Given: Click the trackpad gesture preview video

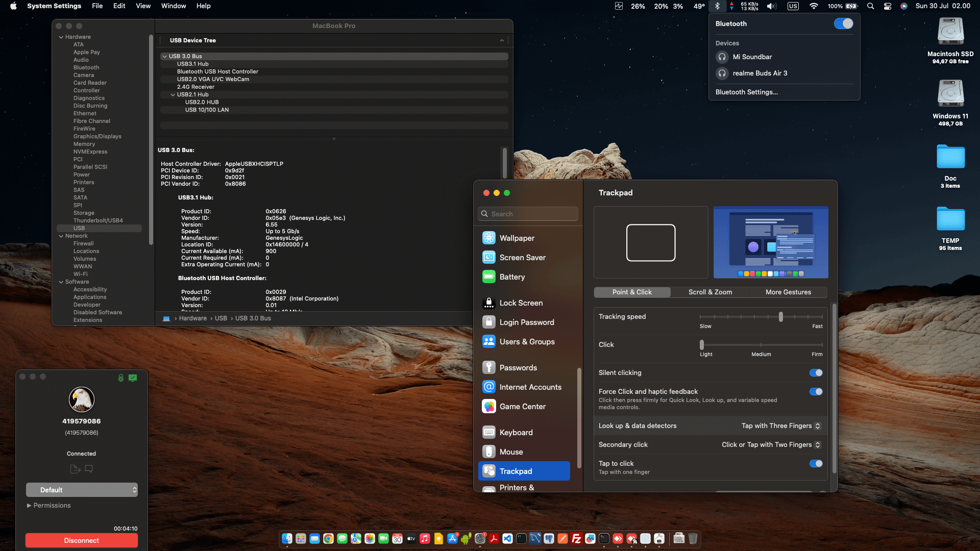Looking at the screenshot, I should pyautogui.click(x=771, y=242).
